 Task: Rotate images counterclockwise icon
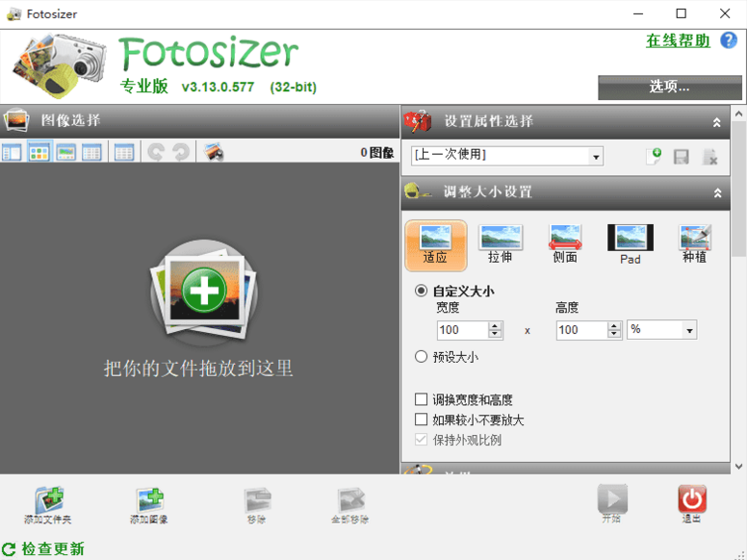(156, 152)
